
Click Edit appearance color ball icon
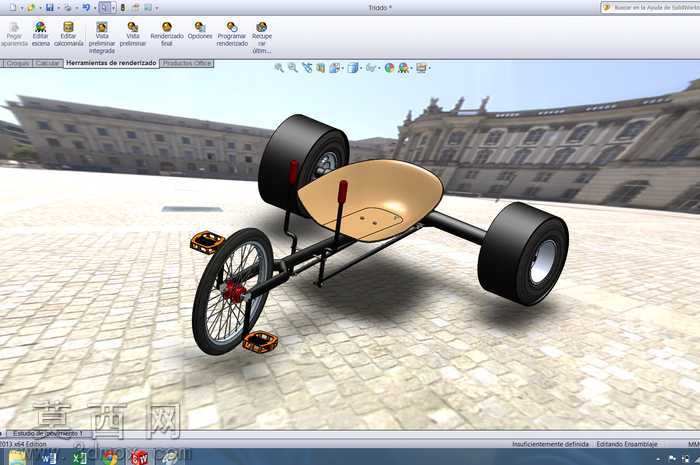pyautogui.click(x=389, y=68)
